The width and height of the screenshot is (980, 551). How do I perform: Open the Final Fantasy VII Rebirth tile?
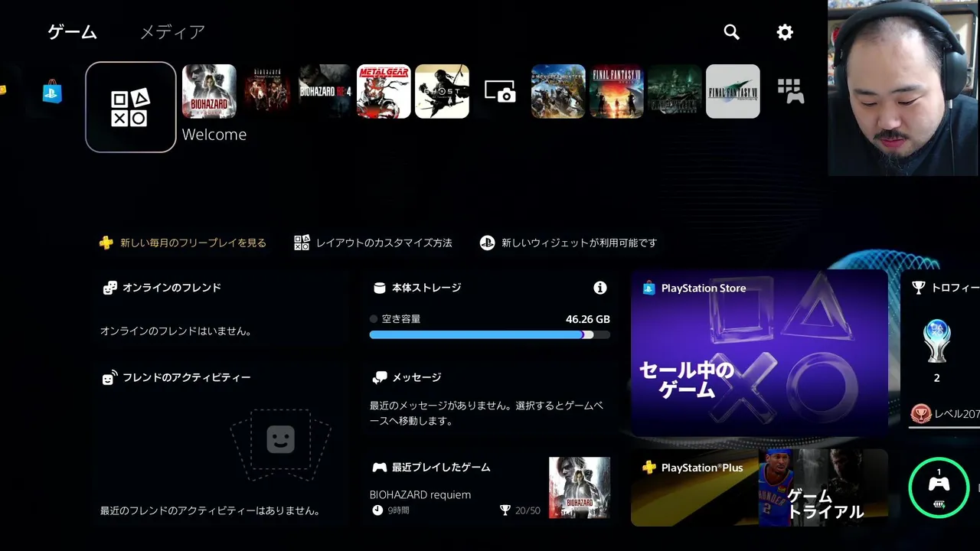(x=616, y=91)
